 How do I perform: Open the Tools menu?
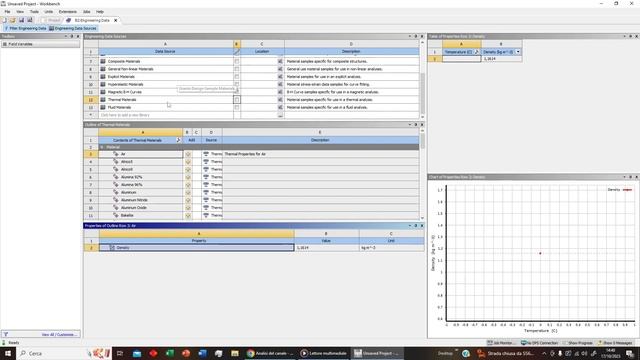34,12
